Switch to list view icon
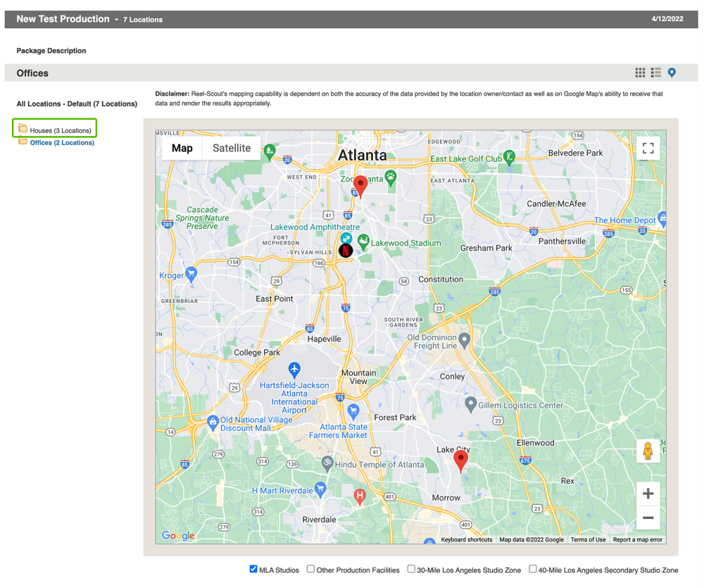Image resolution: width=704 pixels, height=588 pixels. pos(656,73)
